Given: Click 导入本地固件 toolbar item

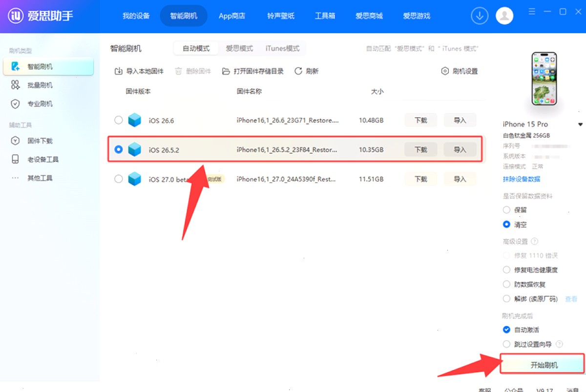Looking at the screenshot, I should (139, 71).
